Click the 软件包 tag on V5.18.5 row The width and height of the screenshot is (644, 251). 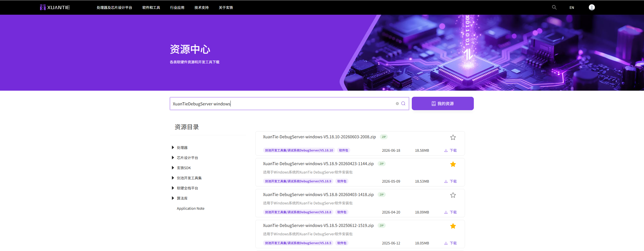tap(342, 243)
